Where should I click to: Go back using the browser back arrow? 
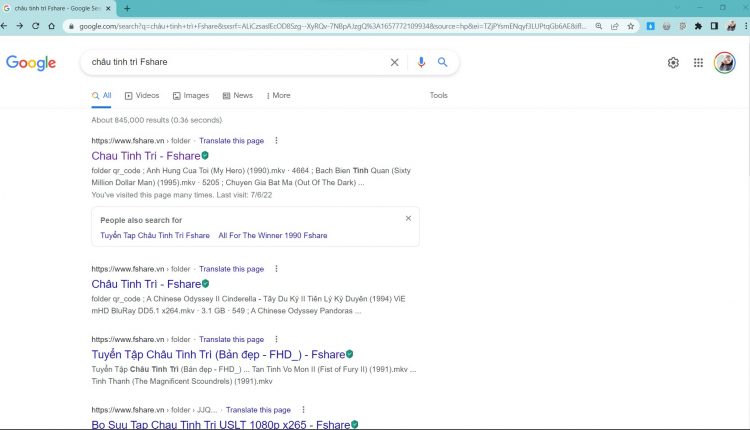click(4, 26)
